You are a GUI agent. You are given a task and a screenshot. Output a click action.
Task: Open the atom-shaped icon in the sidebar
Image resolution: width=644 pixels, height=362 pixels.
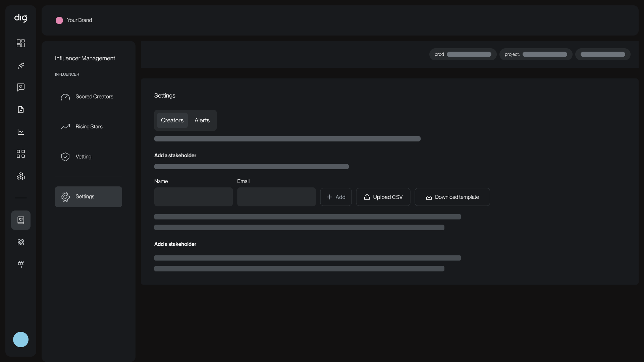[x=21, y=242]
